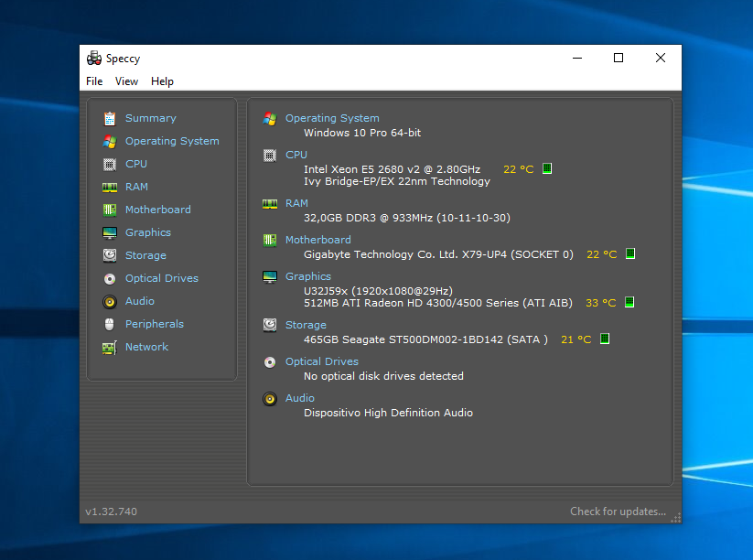Viewport: 753px width, 560px height.
Task: Click the Graphics monitor icon in summary panel
Action: (270, 277)
